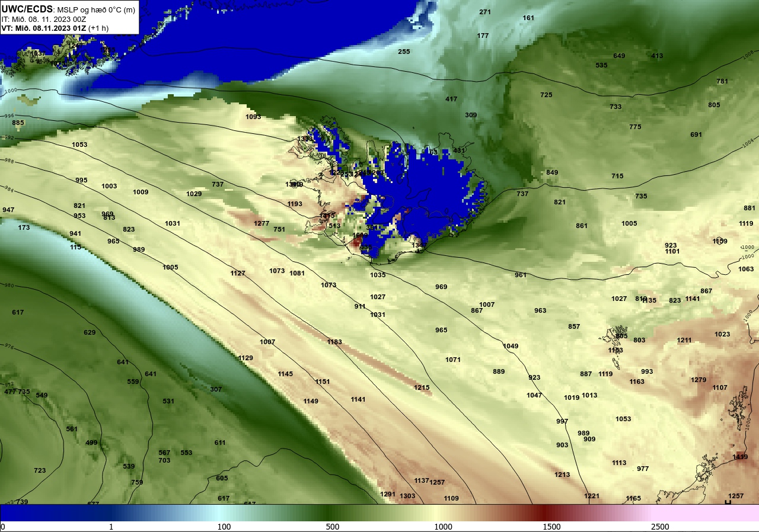Screen dimensions: 759x532
Task: Click the height value 413 on the map
Action: tap(657, 56)
